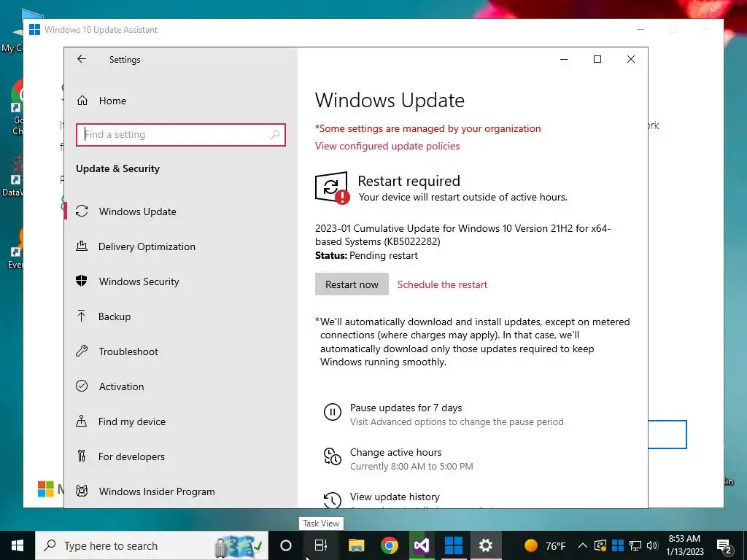Click the search magnifier in Find a setting
This screenshot has width=747, height=560.
(275, 135)
